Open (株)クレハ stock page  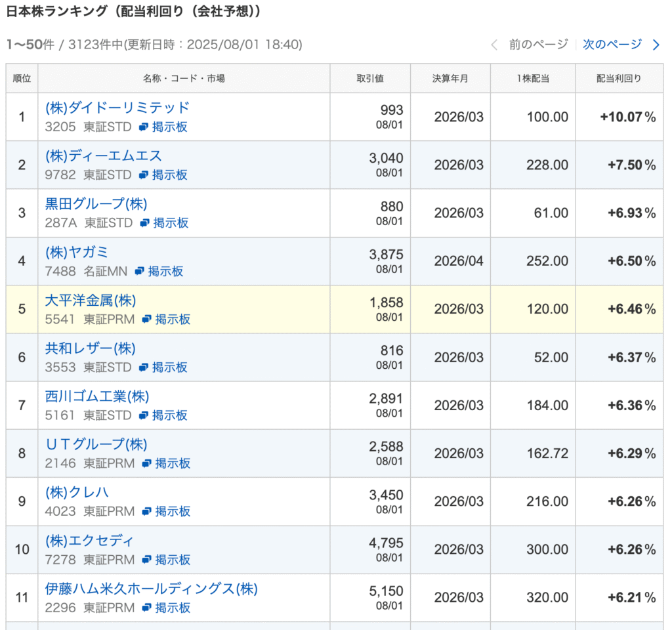pos(77,492)
